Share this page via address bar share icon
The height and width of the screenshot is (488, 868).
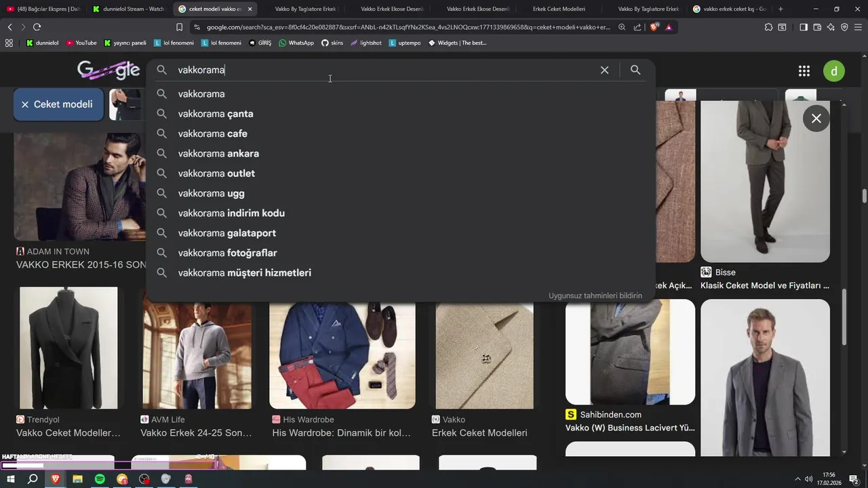tap(637, 27)
